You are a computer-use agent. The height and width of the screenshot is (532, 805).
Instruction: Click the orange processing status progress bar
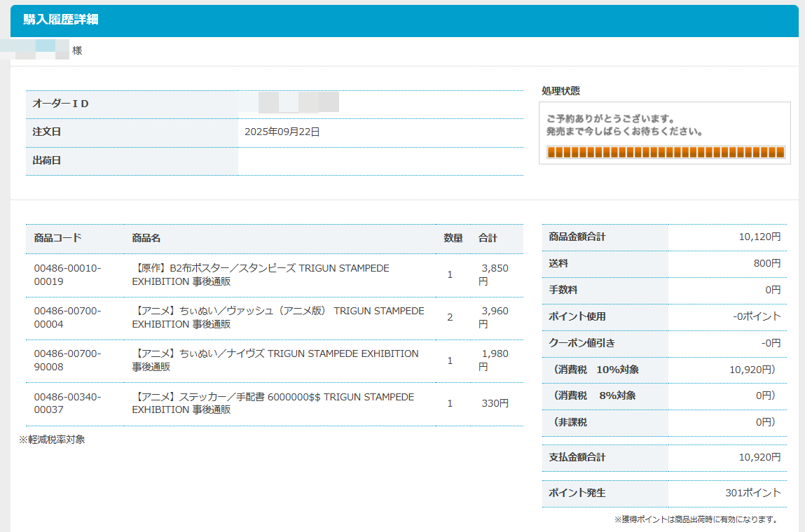click(x=665, y=153)
